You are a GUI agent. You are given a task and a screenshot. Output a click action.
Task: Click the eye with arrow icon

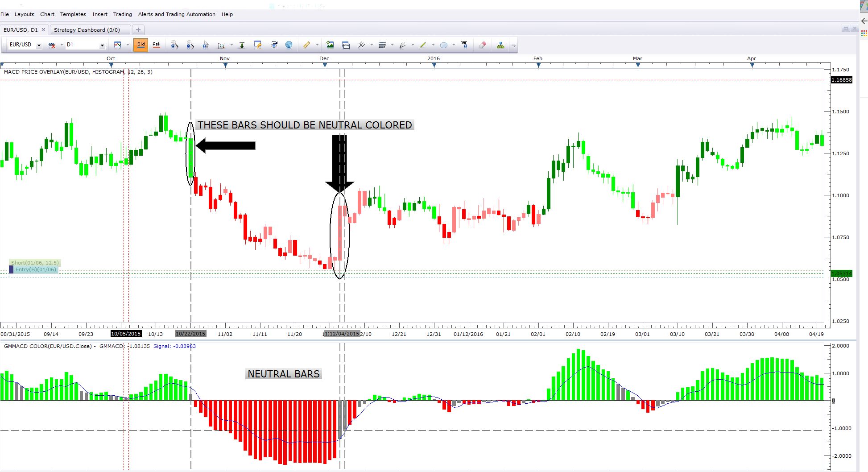(x=274, y=45)
